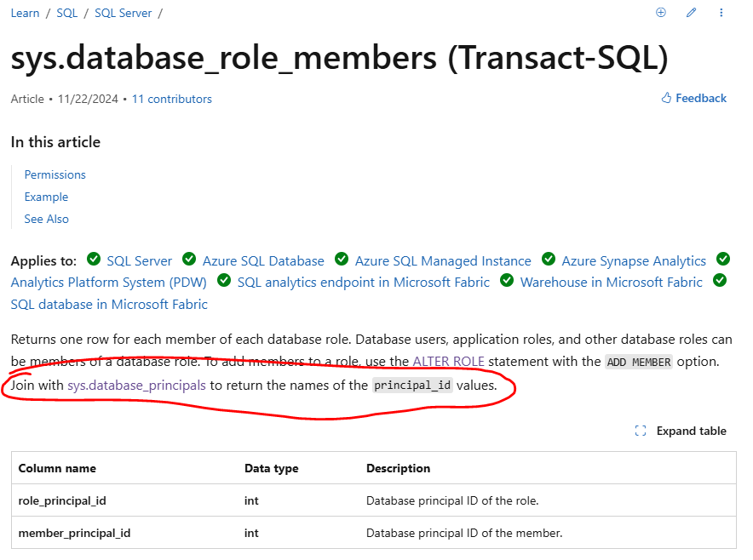Go to SQL Server breadcrumb
The width and height of the screenshot is (753, 560).
[x=123, y=13]
